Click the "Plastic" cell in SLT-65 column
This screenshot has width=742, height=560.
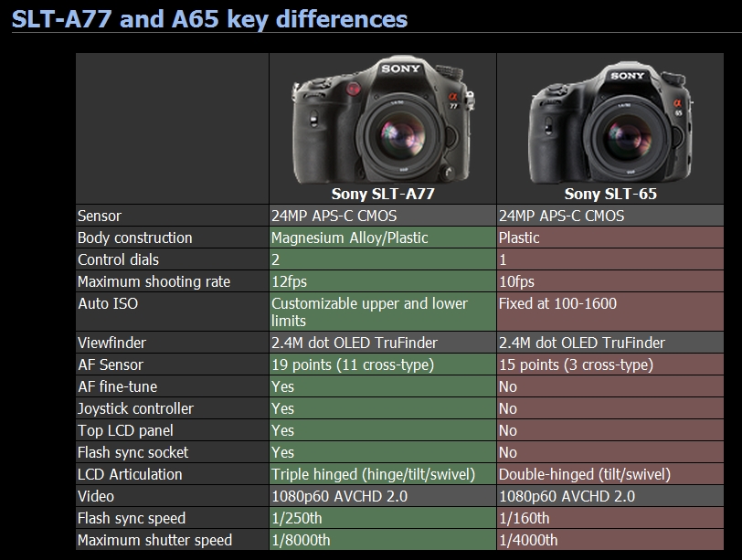pyautogui.click(x=610, y=238)
